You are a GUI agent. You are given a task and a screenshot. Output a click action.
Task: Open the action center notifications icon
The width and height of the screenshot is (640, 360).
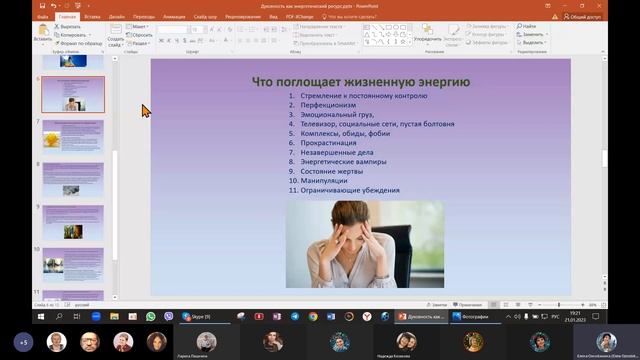pos(596,316)
